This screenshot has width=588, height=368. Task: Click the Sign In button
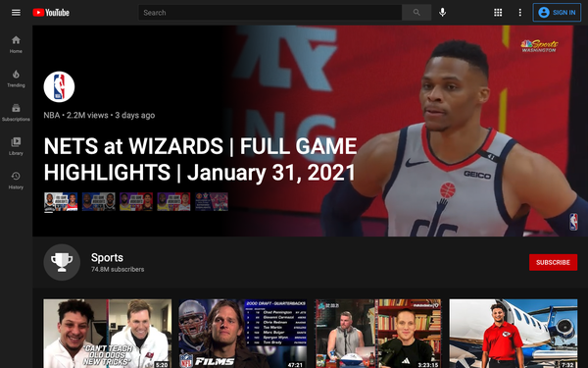tap(557, 13)
